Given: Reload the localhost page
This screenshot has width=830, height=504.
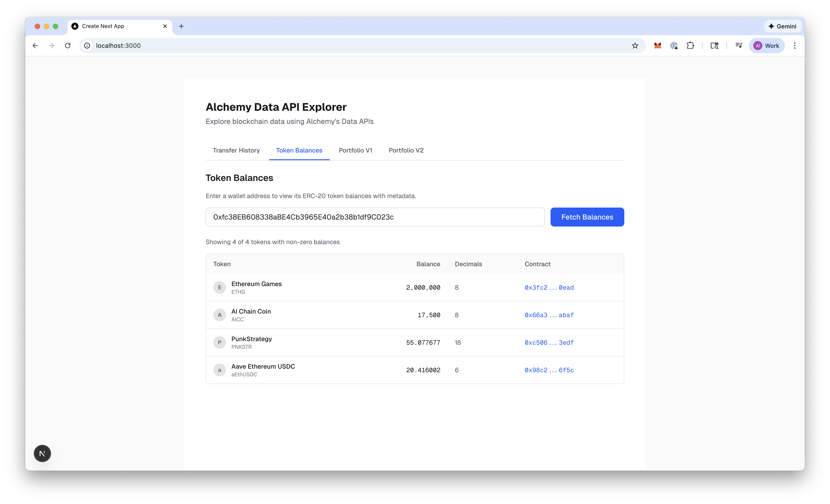Looking at the screenshot, I should click(x=68, y=46).
